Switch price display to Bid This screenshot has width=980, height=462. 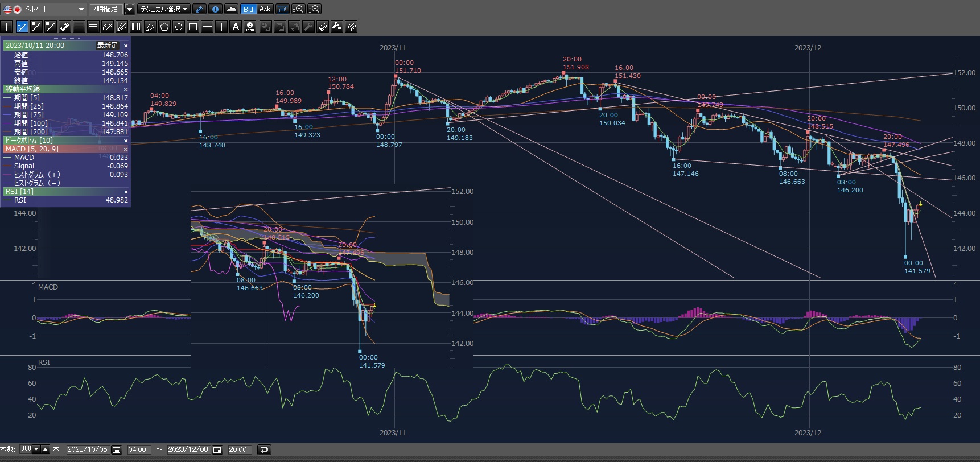[x=248, y=9]
